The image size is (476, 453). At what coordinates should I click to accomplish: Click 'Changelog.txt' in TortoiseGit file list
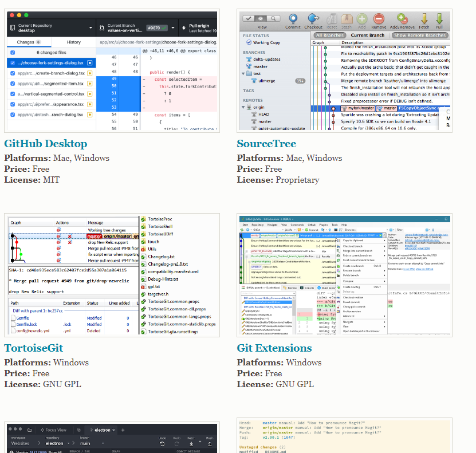tap(161, 257)
